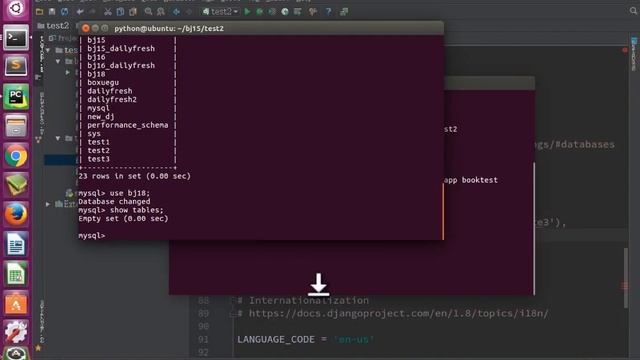Click the bj15_dailyfresh database row

(x=121, y=49)
